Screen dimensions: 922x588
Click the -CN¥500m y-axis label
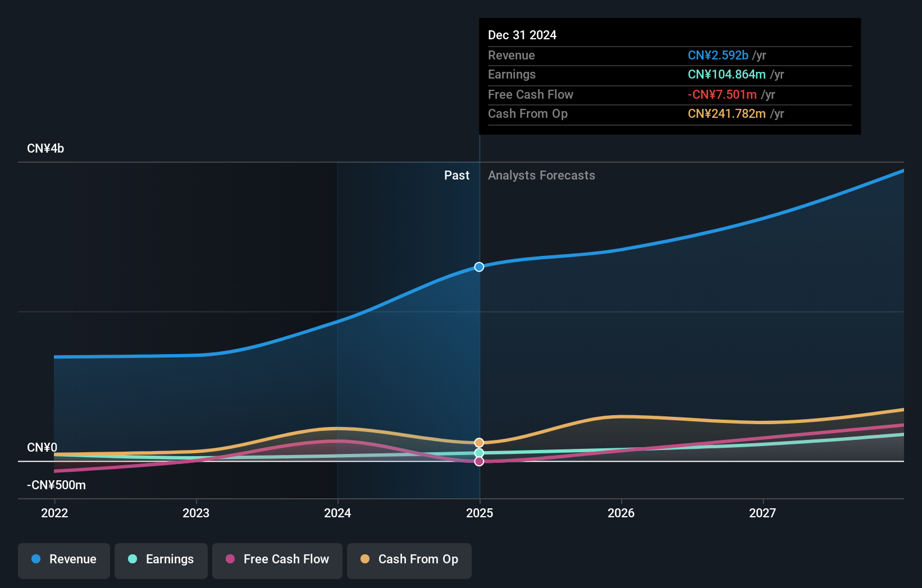coord(56,485)
